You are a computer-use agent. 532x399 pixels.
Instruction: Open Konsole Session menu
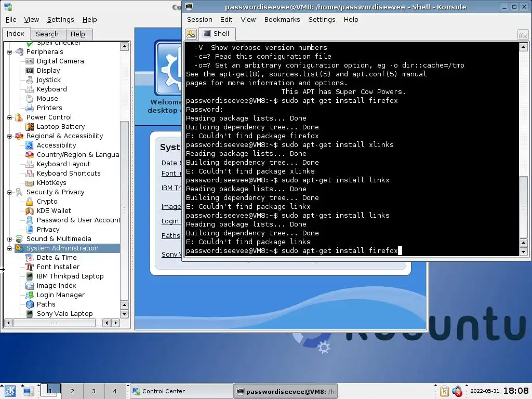click(x=199, y=20)
